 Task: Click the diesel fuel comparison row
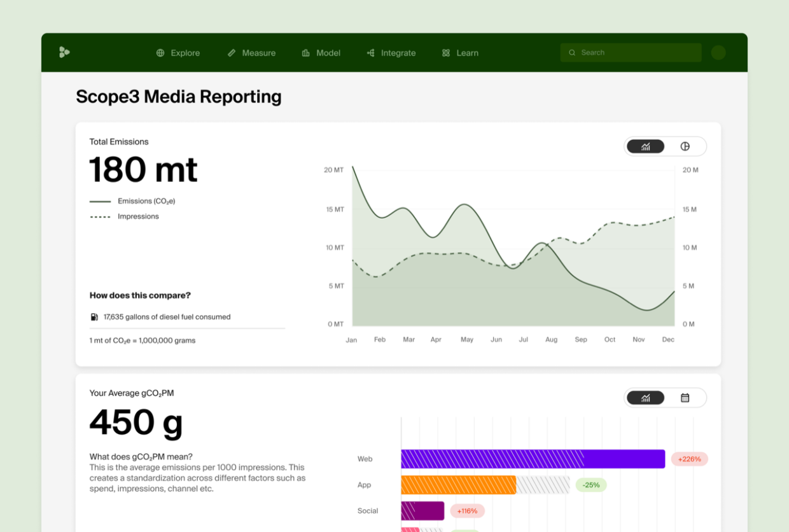(x=160, y=316)
